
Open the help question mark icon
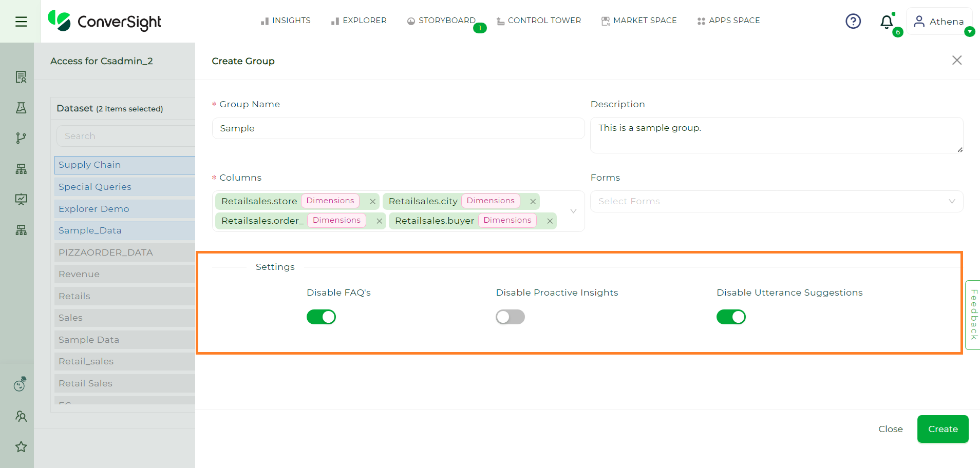(x=853, y=21)
